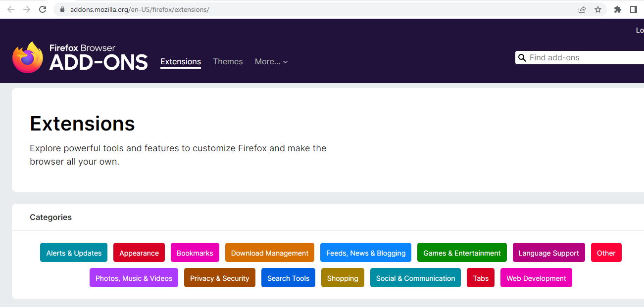The image size is (644, 307).
Task: Open the Alerts & Updates category
Action: 74,253
